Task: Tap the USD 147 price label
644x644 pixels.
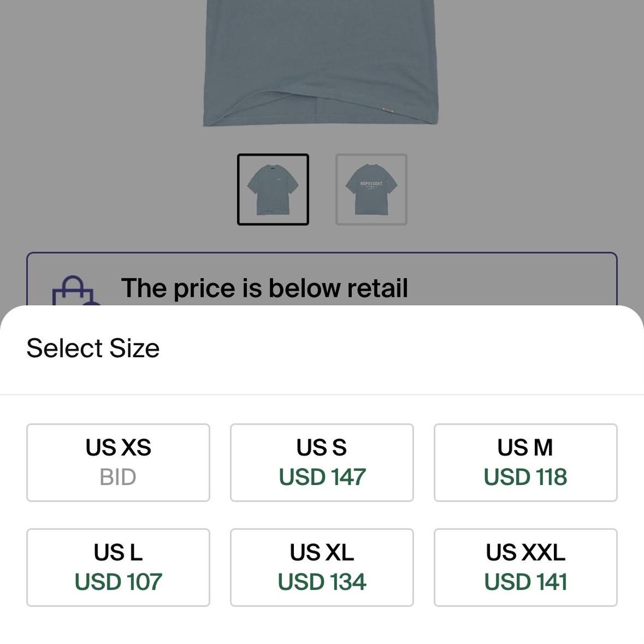Action: coord(322,476)
